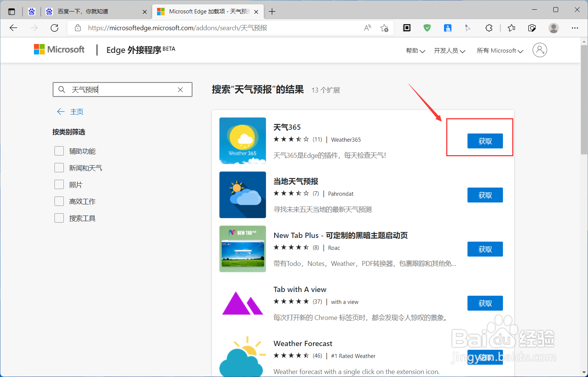Check the 照片 filter
Viewport: 588px width, 377px height.
click(59, 185)
